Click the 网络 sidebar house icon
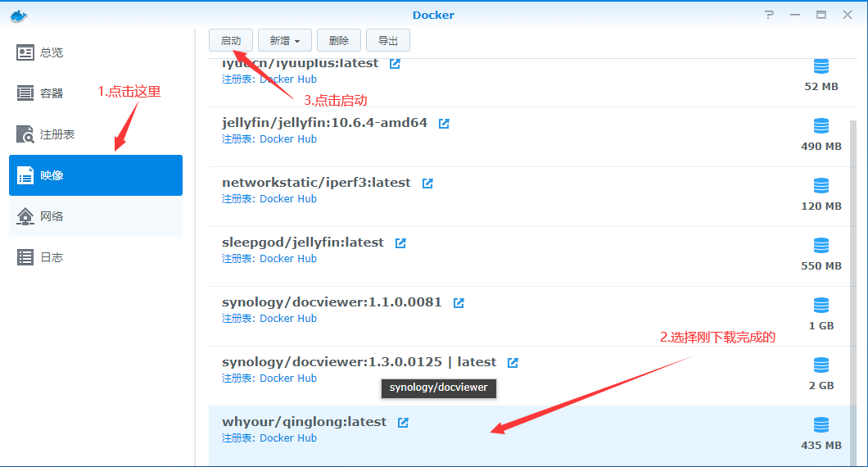Viewport: 868px width, 467px height. click(x=25, y=216)
